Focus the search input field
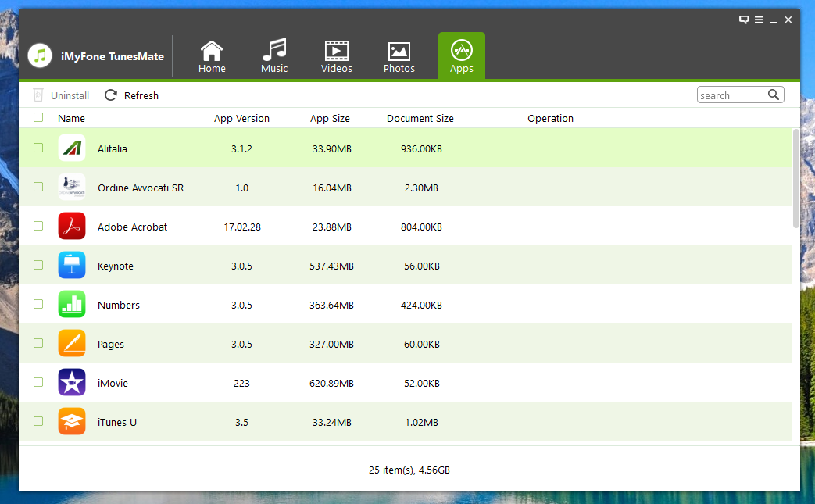 (x=732, y=95)
